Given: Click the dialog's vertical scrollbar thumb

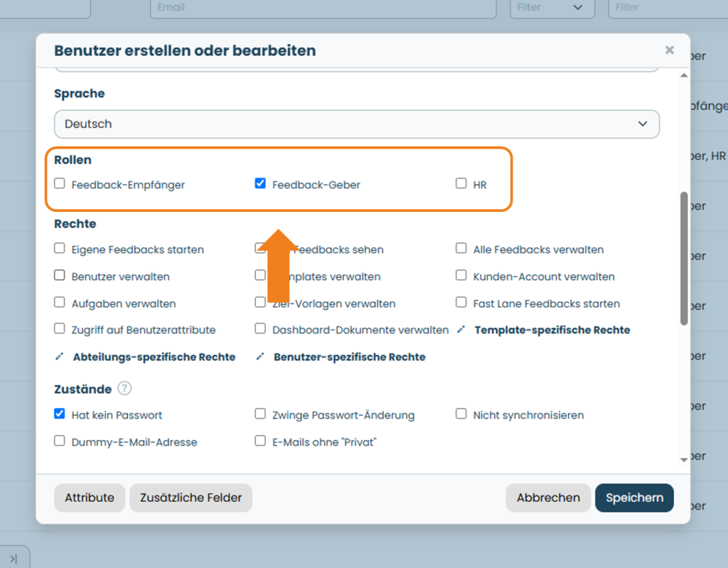Looking at the screenshot, I should [x=684, y=258].
